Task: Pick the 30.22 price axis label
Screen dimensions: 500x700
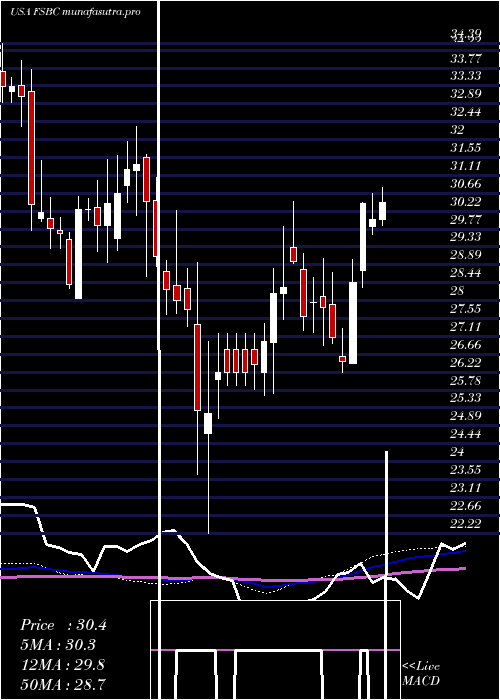Action: coord(466,201)
